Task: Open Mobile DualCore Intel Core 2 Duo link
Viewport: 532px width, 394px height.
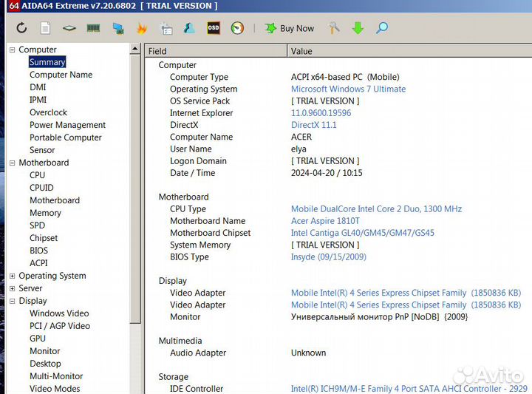Action: [x=376, y=208]
